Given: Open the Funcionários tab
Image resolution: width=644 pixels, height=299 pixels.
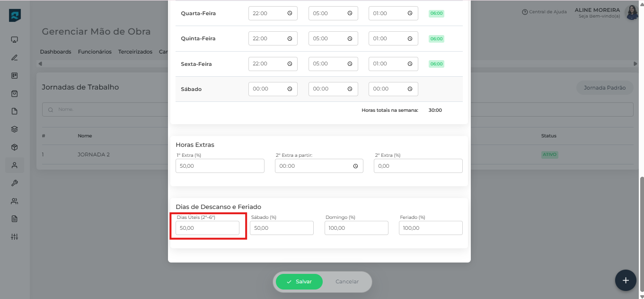Looking at the screenshot, I should pyautogui.click(x=95, y=52).
